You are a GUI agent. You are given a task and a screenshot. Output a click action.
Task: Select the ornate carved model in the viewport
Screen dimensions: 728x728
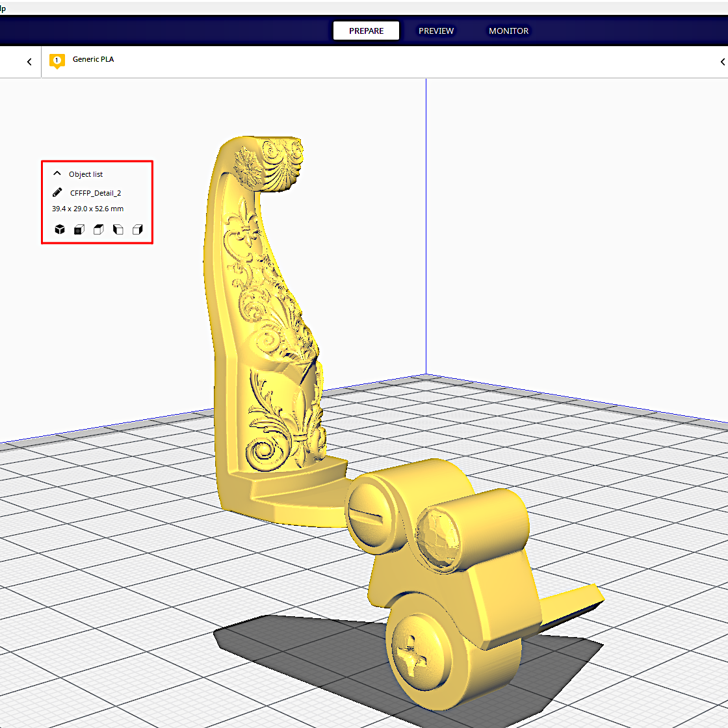273,325
